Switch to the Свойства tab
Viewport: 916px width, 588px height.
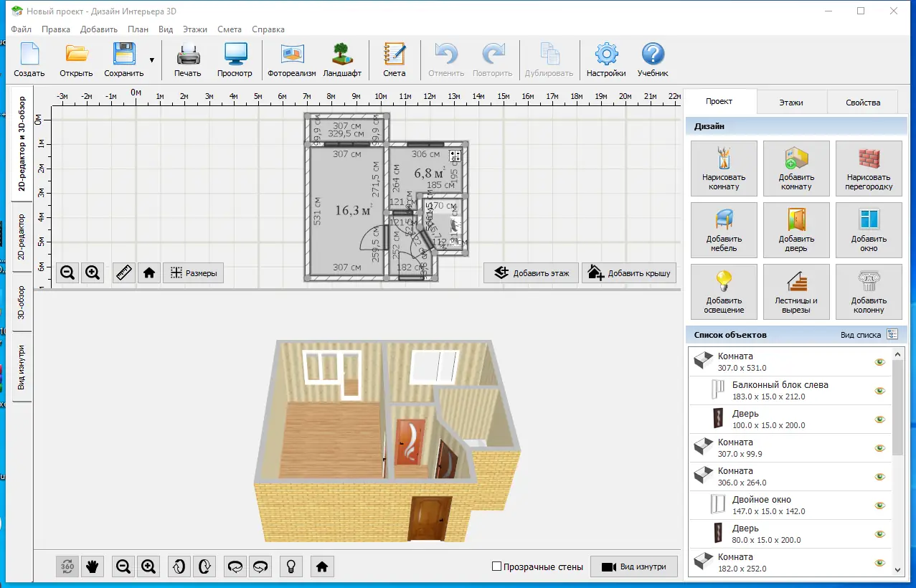tap(863, 103)
